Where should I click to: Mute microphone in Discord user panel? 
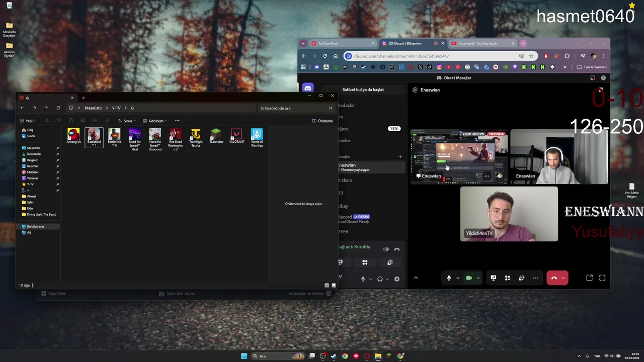click(363, 279)
